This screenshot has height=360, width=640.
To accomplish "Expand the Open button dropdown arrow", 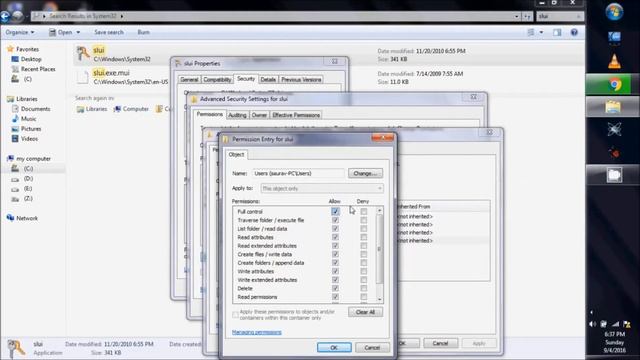I will point(78,32).
